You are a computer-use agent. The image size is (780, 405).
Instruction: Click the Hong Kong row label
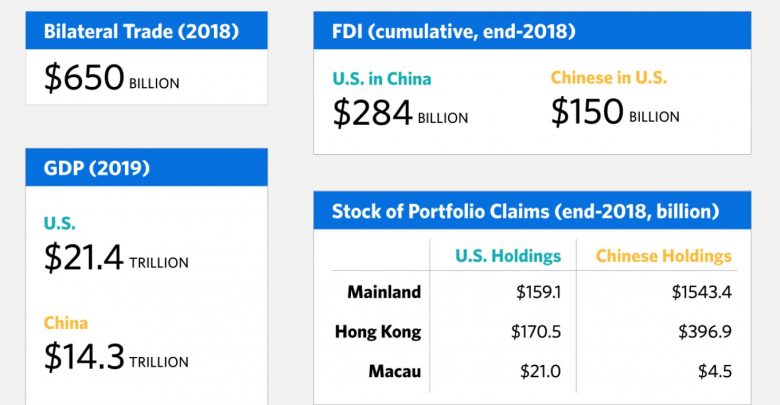coord(377,332)
